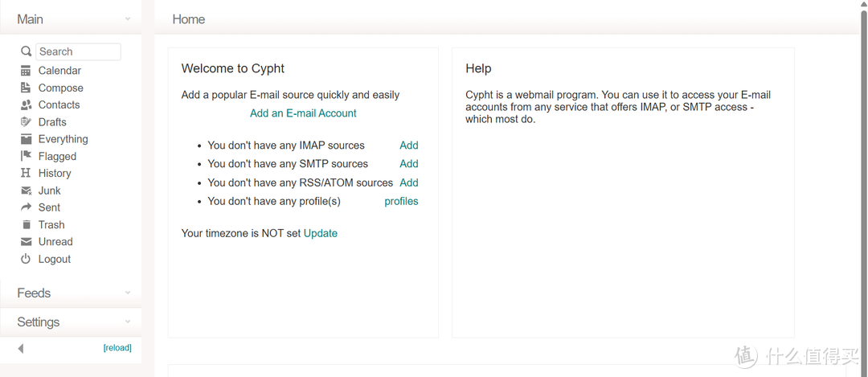868x377 pixels.
Task: Click the magnifier search icon
Action: coord(26,51)
